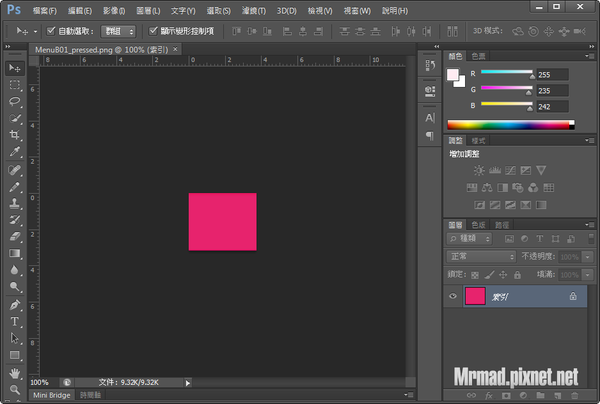
Task: Select the Rectangle shape tool
Action: (x=15, y=355)
